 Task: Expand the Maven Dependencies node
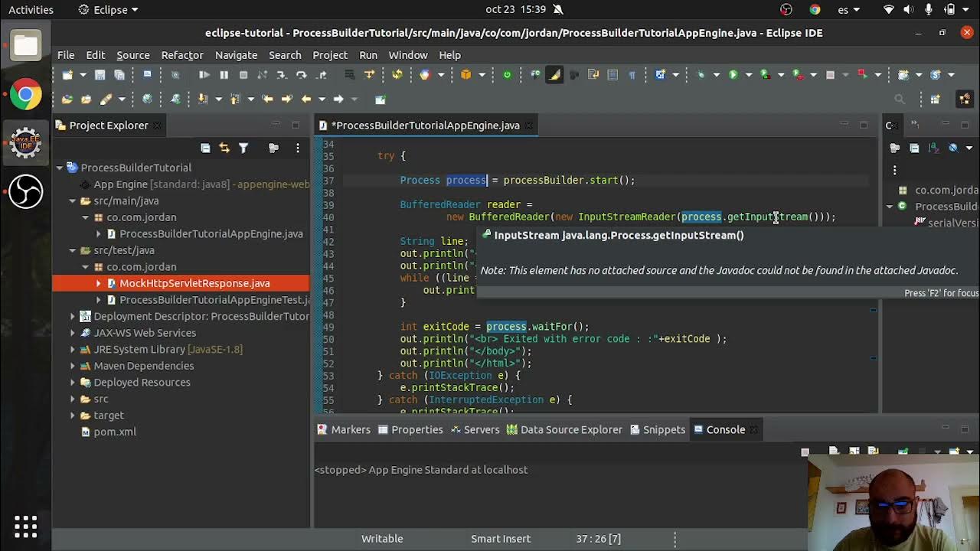pyautogui.click(x=73, y=366)
